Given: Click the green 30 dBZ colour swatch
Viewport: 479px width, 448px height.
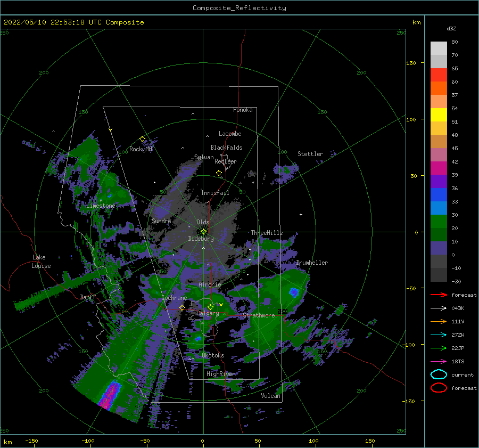Looking at the screenshot, I should click(x=439, y=221).
